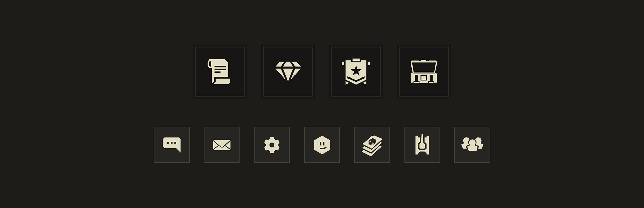
Task: Click the faceted bottom of the diamond
Action: point(288,74)
